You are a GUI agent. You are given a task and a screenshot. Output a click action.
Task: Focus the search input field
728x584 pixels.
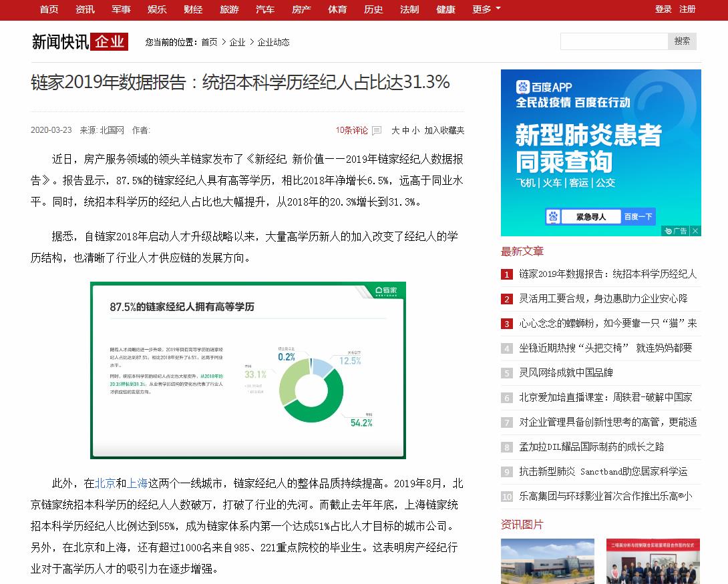[614, 41]
